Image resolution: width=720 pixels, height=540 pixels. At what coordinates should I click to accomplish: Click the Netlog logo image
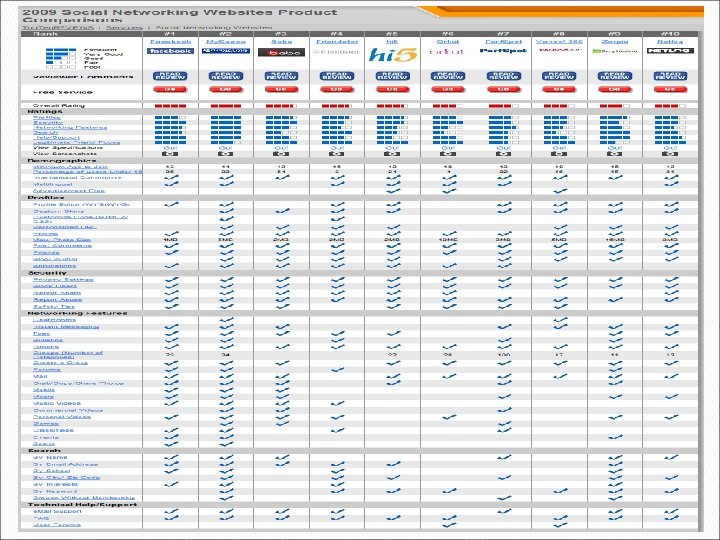[670, 51]
